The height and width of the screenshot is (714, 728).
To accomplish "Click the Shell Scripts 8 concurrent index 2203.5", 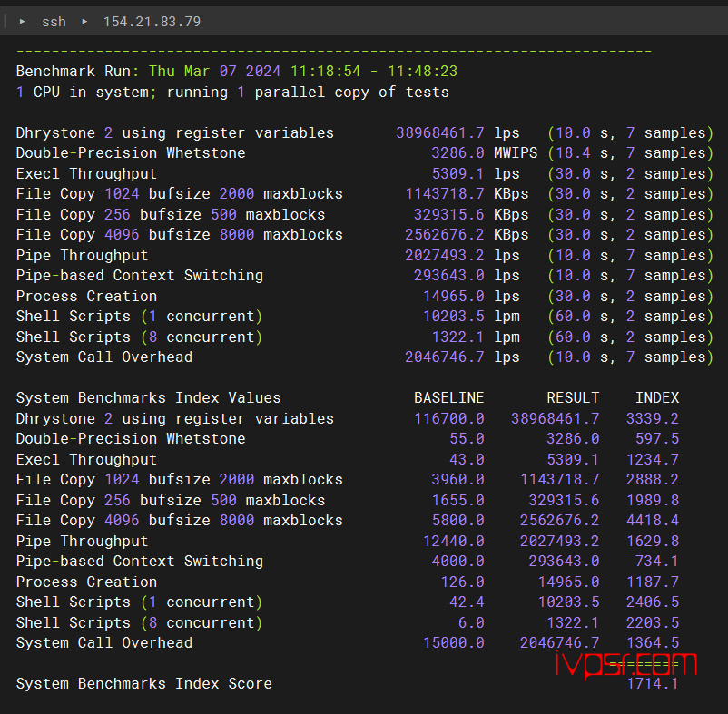I will (653, 623).
